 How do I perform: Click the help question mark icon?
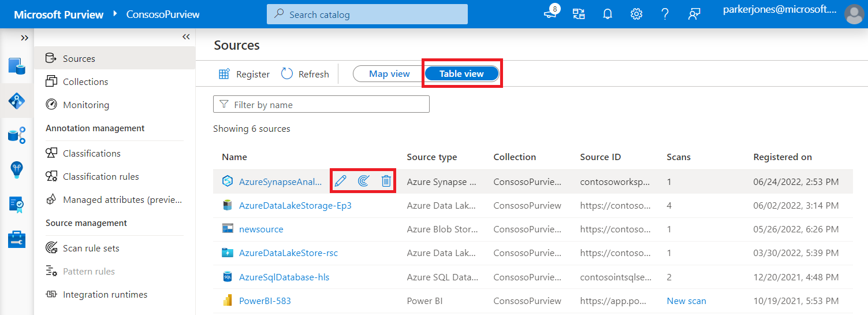coord(665,14)
